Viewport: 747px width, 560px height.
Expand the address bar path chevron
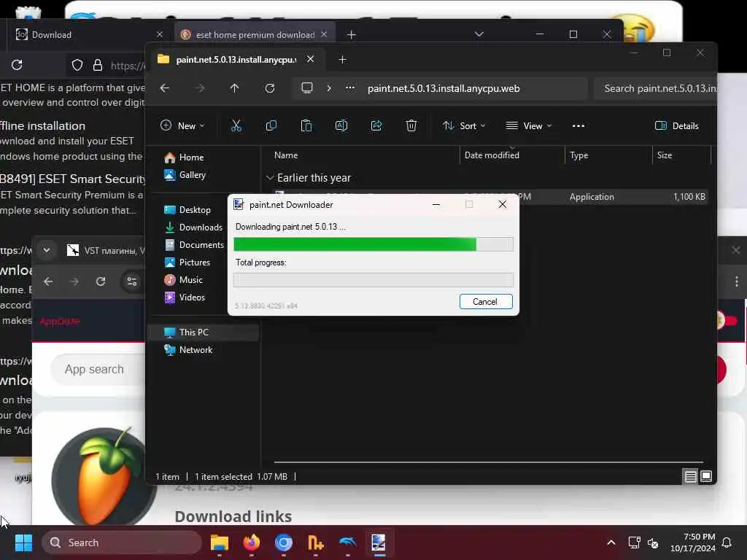(329, 88)
